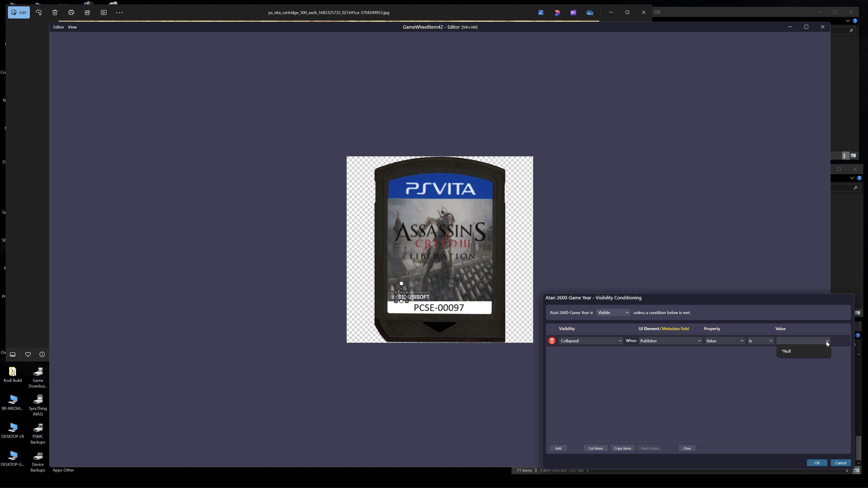Click the Copy Items button
Viewport: 868px width, 488px height.
[623, 448]
